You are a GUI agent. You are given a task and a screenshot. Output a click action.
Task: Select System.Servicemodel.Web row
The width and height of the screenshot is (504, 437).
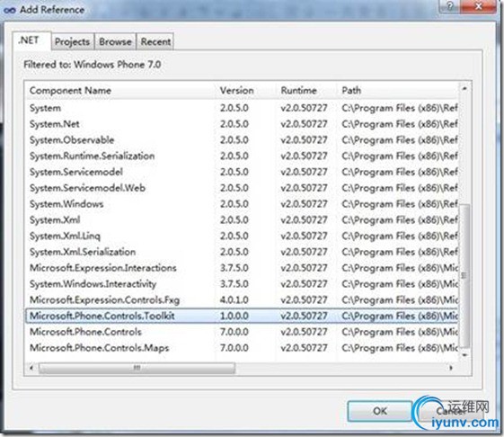click(x=242, y=188)
